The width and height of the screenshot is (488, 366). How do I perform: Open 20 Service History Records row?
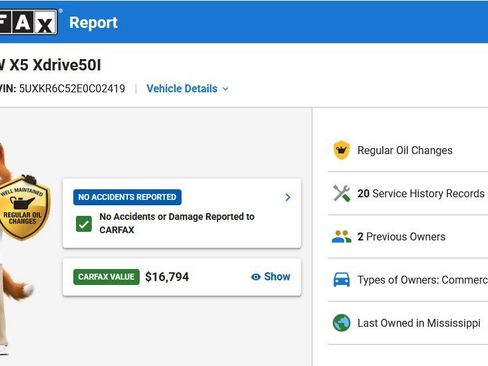[408, 193]
